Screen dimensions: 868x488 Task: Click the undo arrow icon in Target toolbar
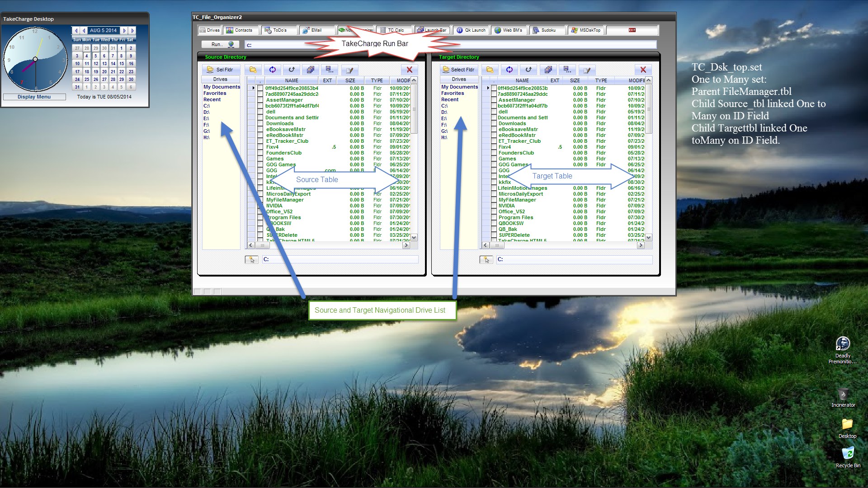pos(528,70)
